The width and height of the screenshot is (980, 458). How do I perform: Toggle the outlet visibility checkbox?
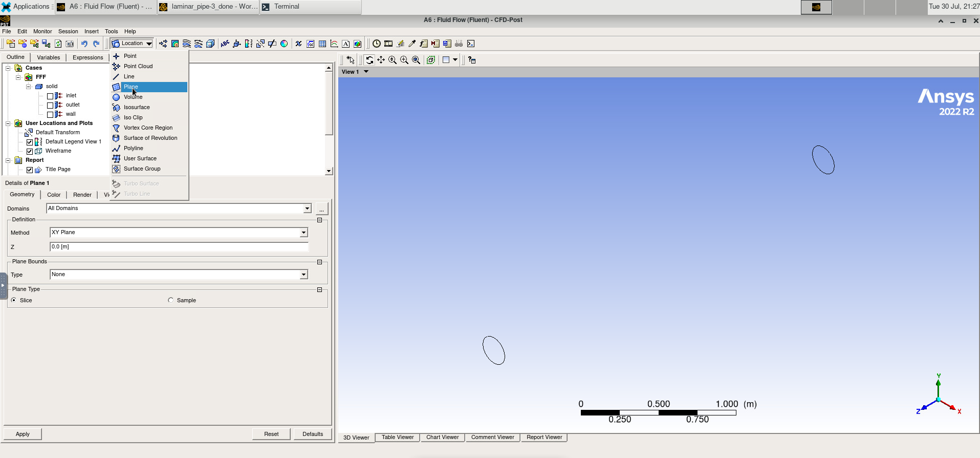point(50,105)
